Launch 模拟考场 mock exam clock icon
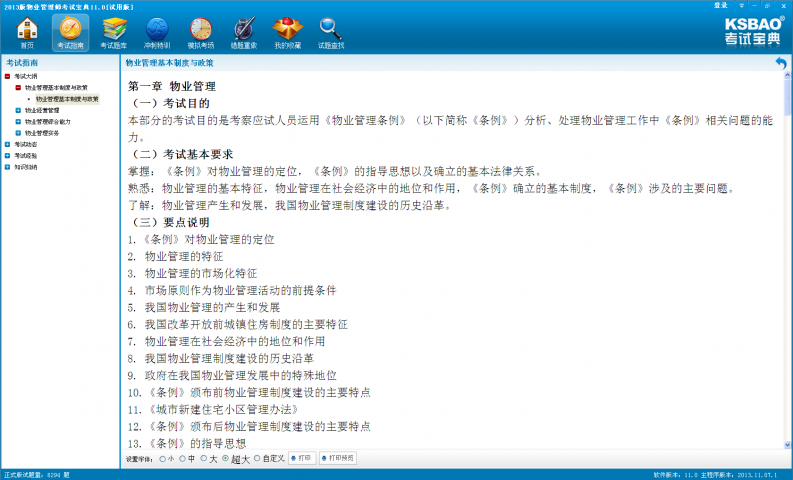The image size is (793, 480). click(x=201, y=33)
